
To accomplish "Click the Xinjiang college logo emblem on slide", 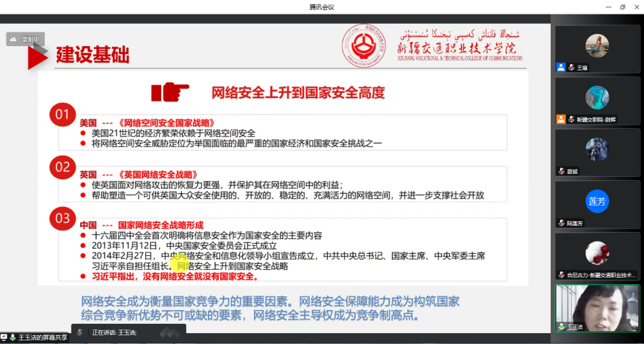I will pyautogui.click(x=364, y=46).
